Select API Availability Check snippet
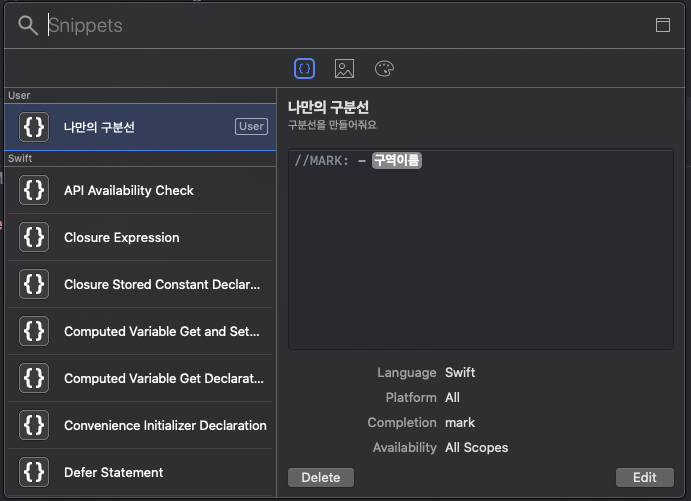Screen dimensions: 691x501 (x=140, y=190)
